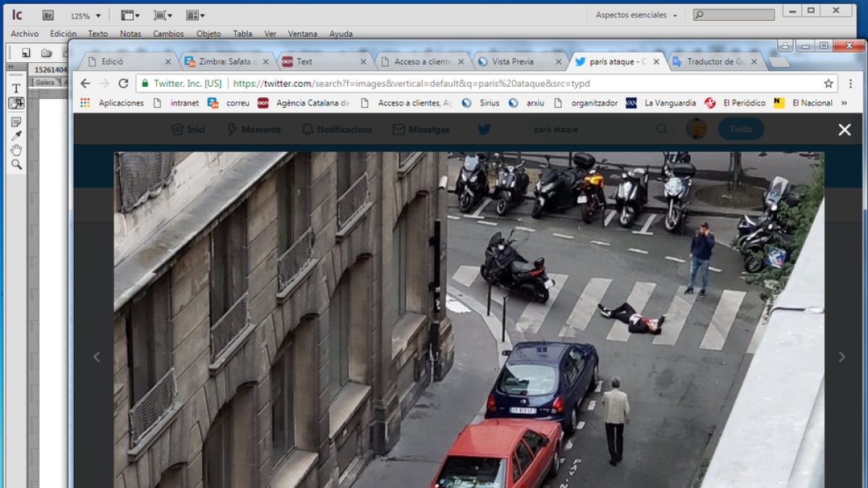Select the Note tool in InCopy's toolbar
Screen dimensions: 868x488
coord(15,121)
